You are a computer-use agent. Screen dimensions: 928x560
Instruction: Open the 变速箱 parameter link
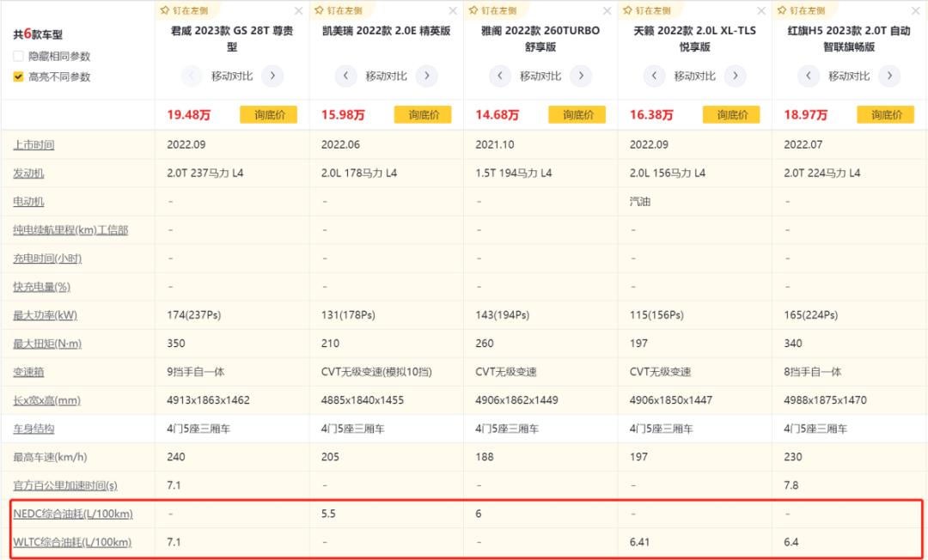pyautogui.click(x=28, y=372)
